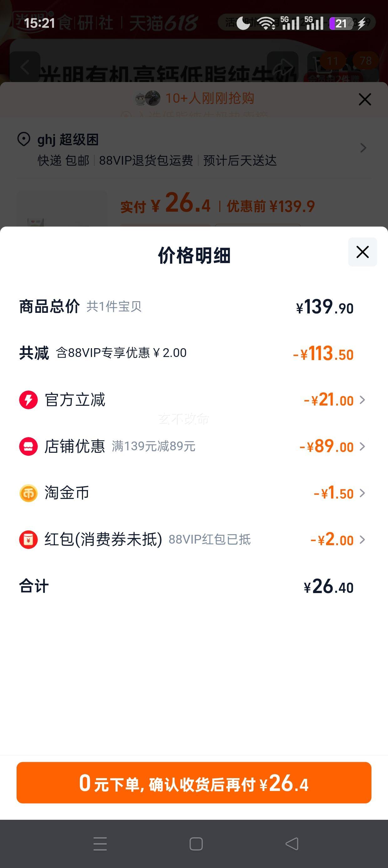Tap the 红包 red envelope icon
388x868 pixels.
coord(28,540)
